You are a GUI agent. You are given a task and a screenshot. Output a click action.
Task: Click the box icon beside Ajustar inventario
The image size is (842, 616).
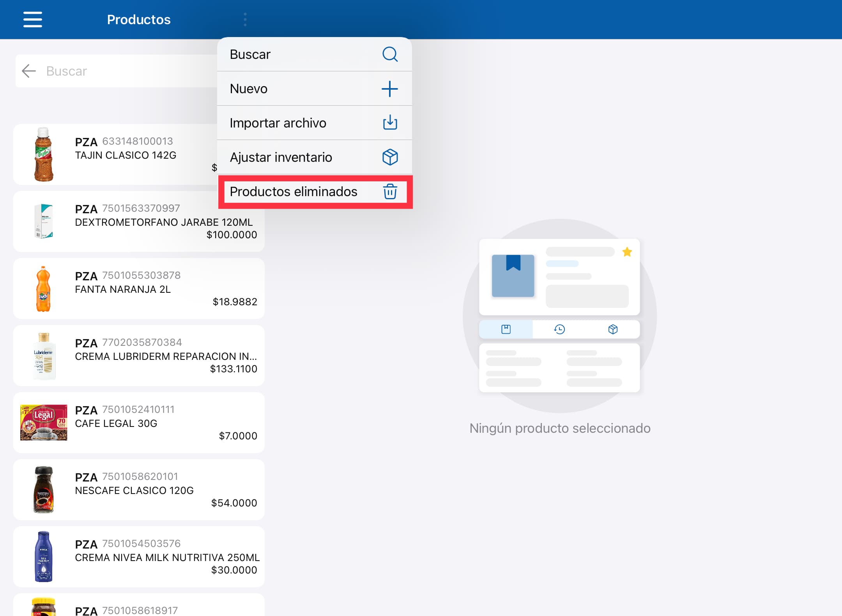click(390, 157)
